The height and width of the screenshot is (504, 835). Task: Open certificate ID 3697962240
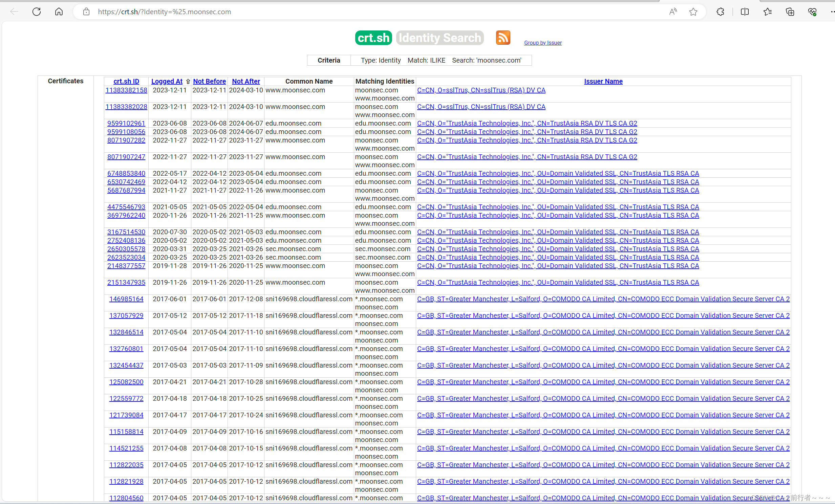[126, 215]
